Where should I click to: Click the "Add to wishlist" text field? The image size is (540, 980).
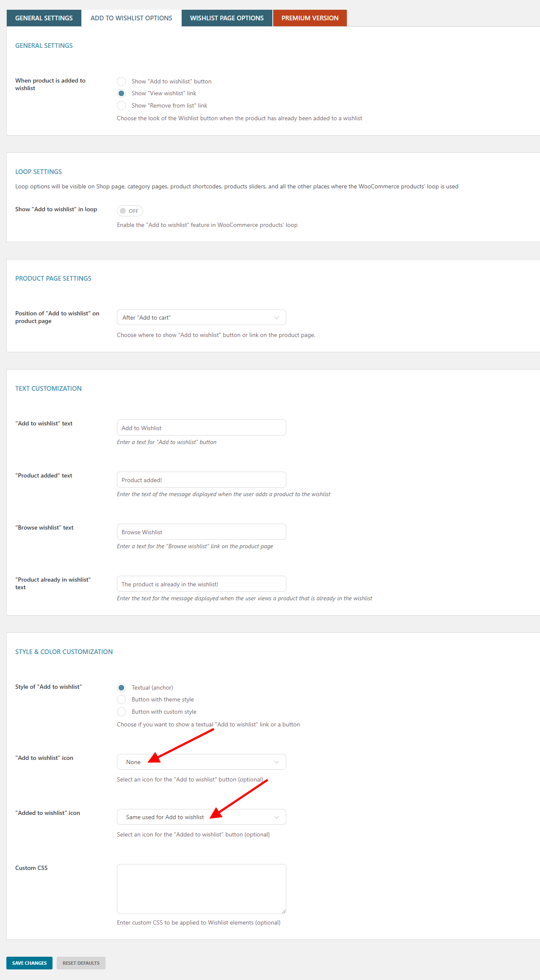click(202, 428)
